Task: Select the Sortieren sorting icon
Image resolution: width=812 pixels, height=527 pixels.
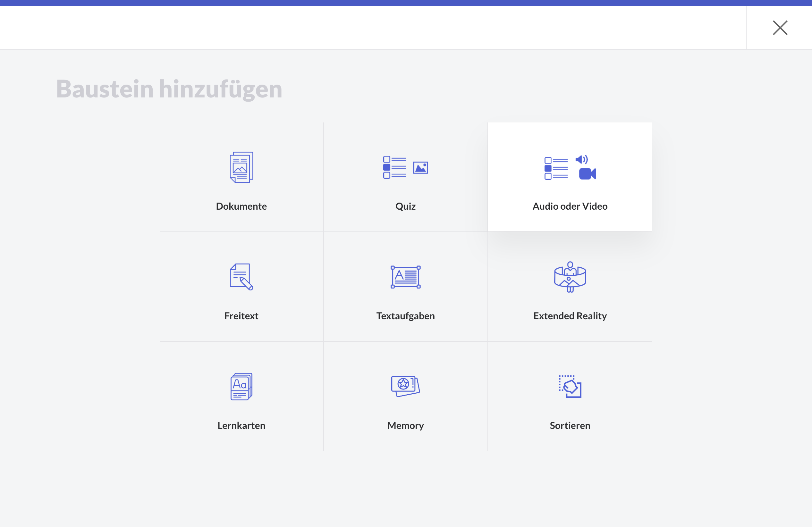Action: [570, 386]
